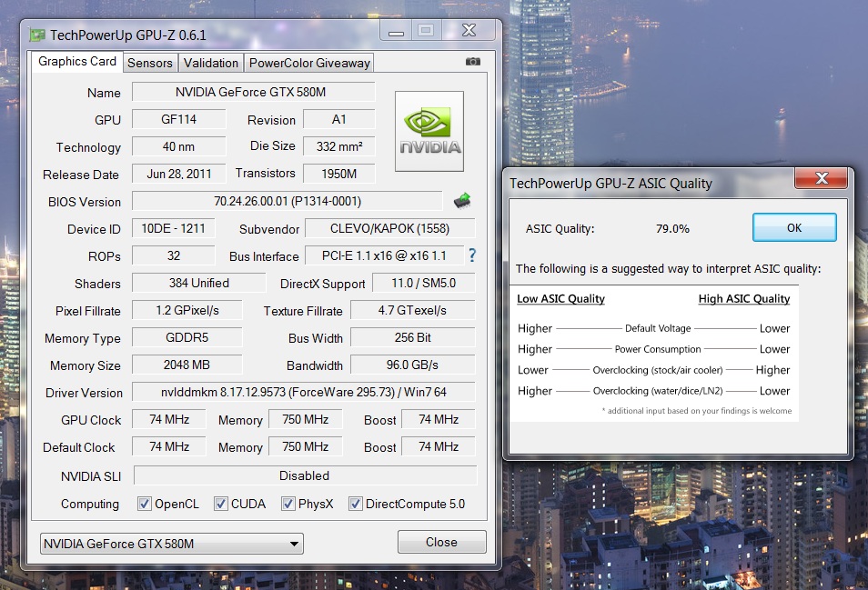Click the Driver Version field nvlddmkm value
The image size is (868, 590).
click(303, 392)
